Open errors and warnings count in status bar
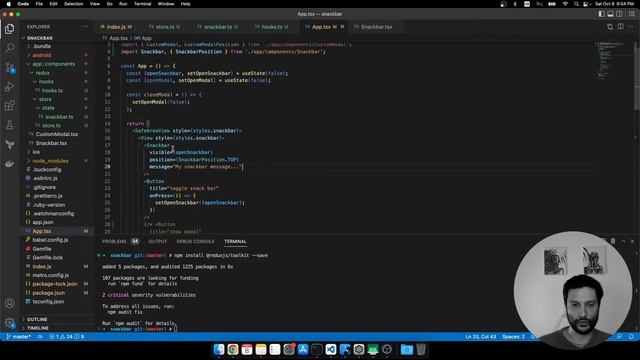The height and width of the screenshot is (360, 640). [x=67, y=337]
